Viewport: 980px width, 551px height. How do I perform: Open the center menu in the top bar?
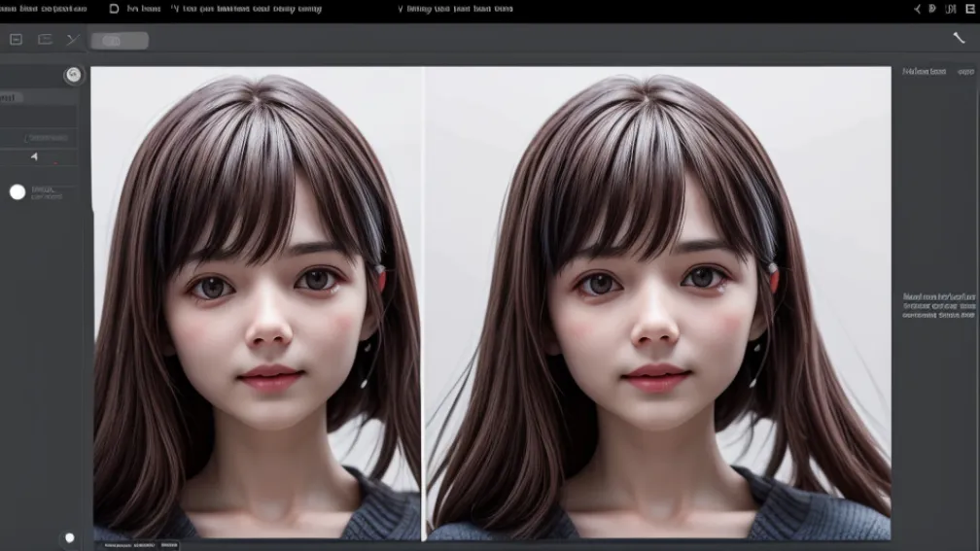(x=455, y=9)
